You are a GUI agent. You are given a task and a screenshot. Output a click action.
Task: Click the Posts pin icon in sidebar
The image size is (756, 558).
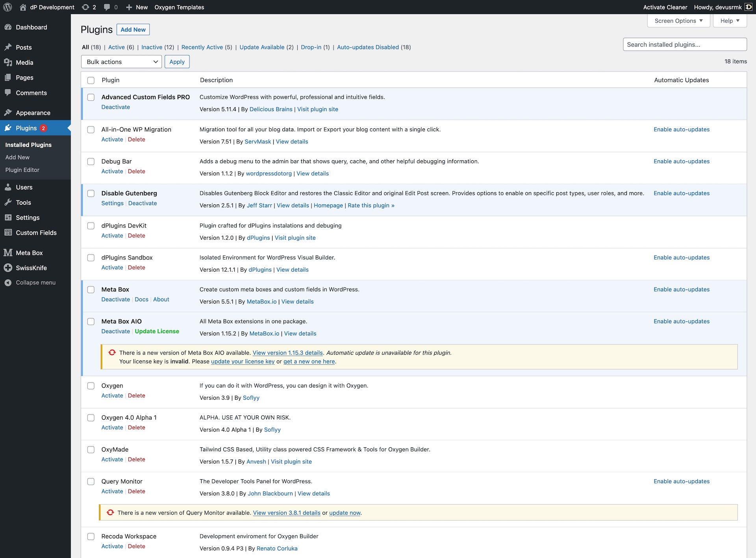[x=8, y=47]
